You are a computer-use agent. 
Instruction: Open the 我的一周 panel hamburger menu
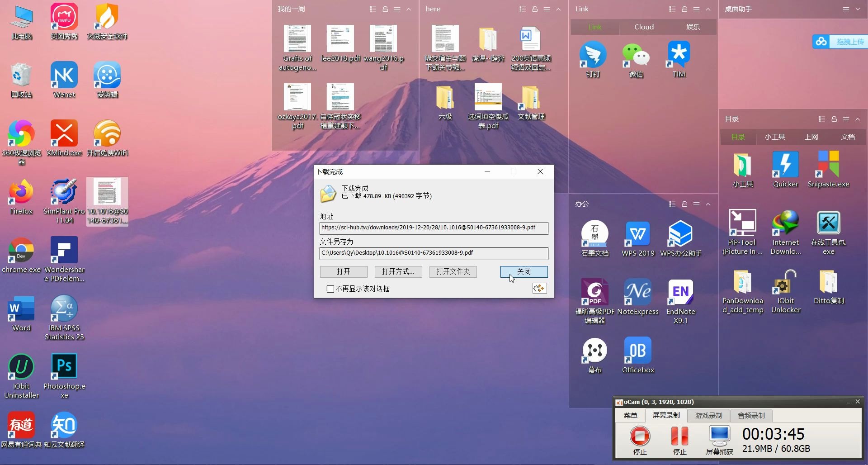coord(397,9)
